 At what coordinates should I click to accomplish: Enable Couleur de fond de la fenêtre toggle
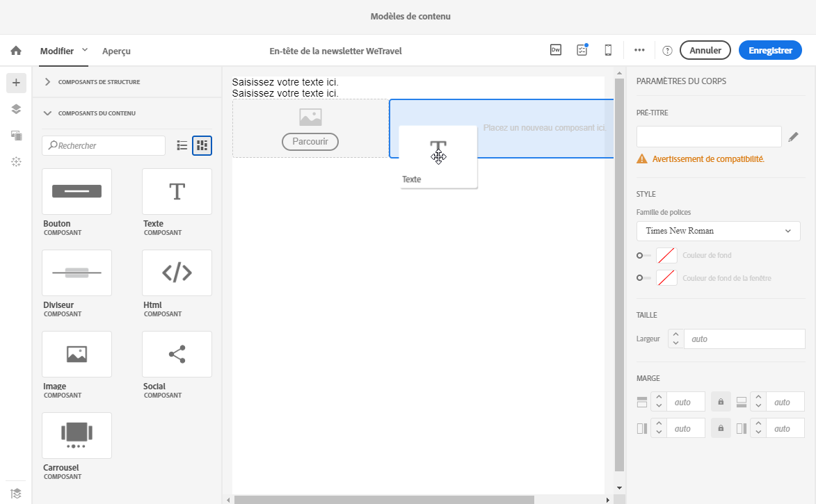click(x=643, y=278)
